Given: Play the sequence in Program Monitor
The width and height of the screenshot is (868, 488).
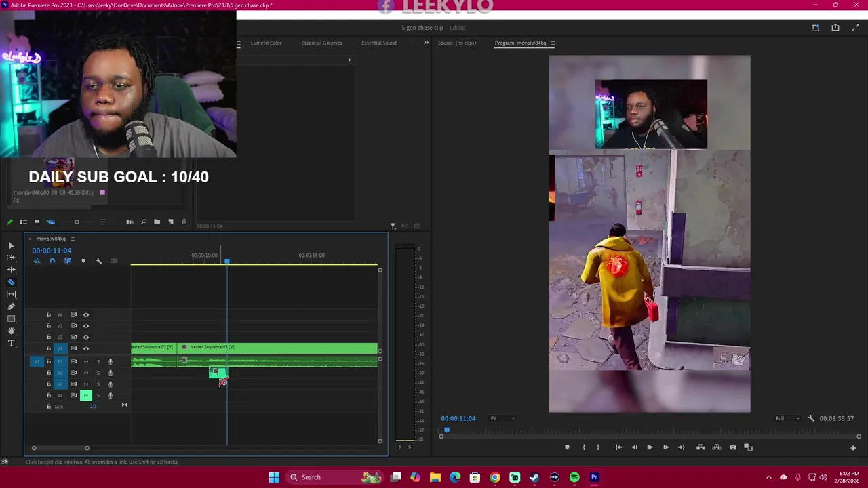Looking at the screenshot, I should 650,447.
